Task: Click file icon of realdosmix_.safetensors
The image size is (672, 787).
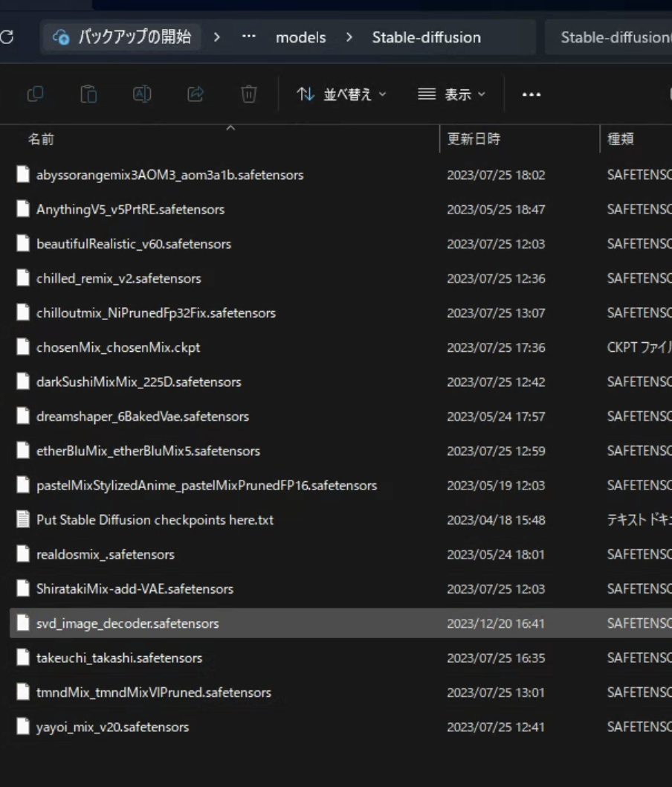Action: (23, 553)
